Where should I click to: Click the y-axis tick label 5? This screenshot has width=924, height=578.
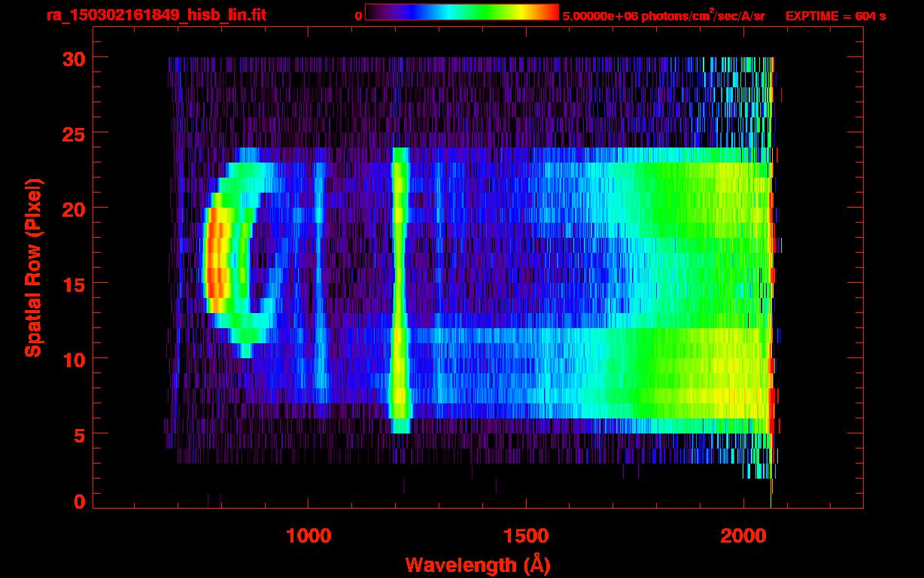(79, 434)
